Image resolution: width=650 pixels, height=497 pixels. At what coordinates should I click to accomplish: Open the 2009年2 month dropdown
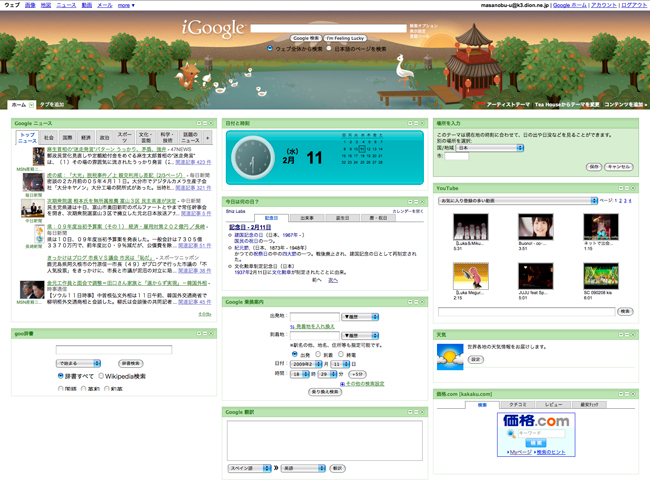click(x=306, y=364)
